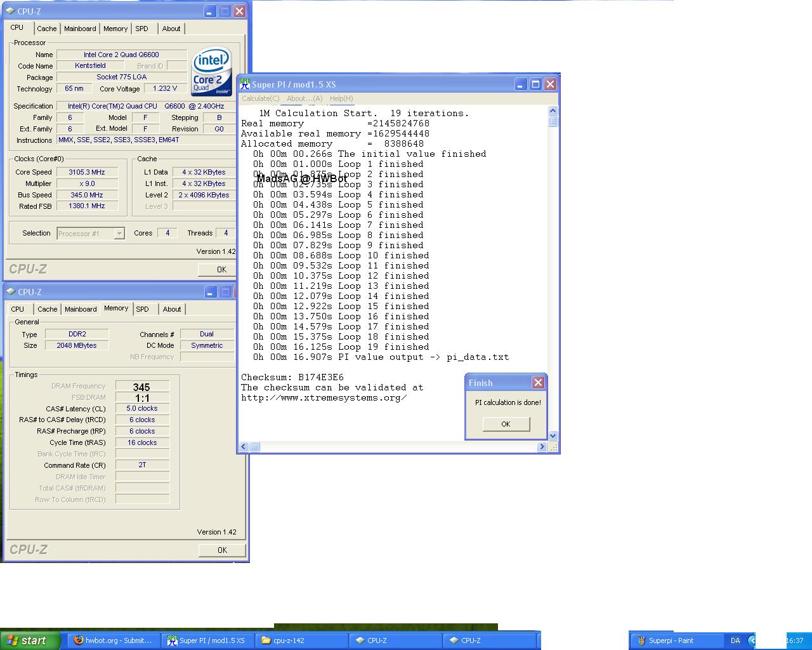
Task: Minimize the Super PI window
Action: 520,84
